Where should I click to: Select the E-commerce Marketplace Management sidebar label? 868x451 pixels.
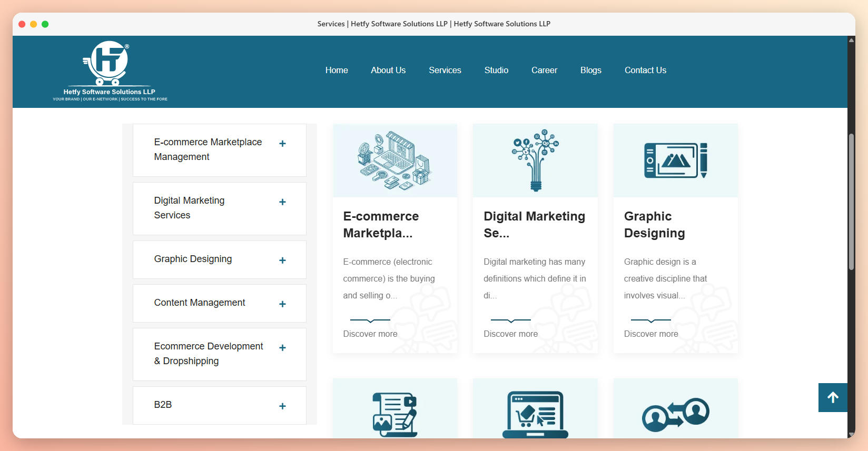pyautogui.click(x=208, y=149)
